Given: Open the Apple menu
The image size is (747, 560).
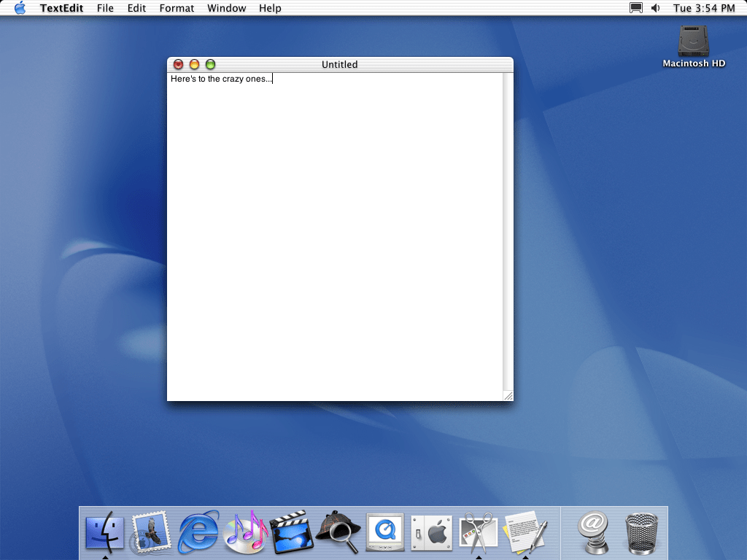Looking at the screenshot, I should click(x=20, y=8).
